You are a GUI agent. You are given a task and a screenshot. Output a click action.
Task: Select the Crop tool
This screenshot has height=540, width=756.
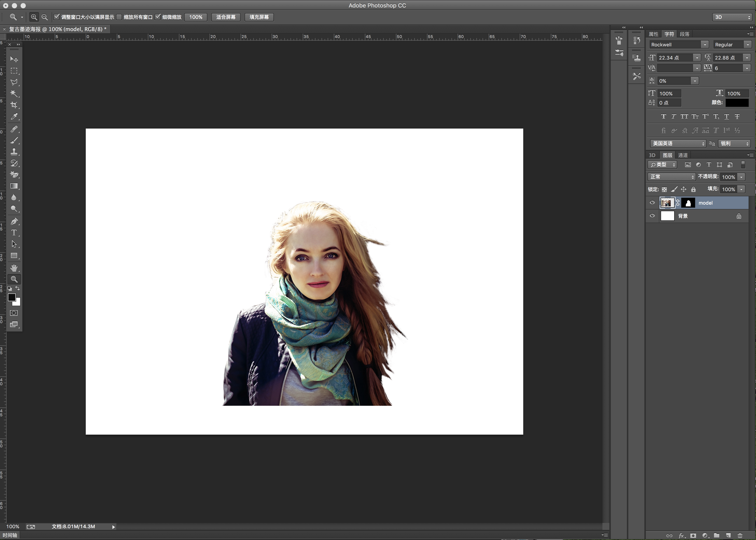[x=14, y=105]
